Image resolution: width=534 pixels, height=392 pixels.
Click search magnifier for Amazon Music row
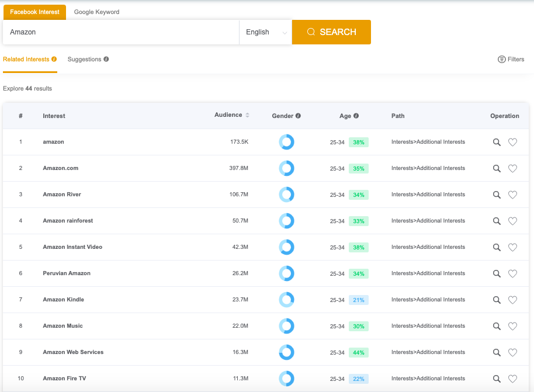click(x=497, y=326)
